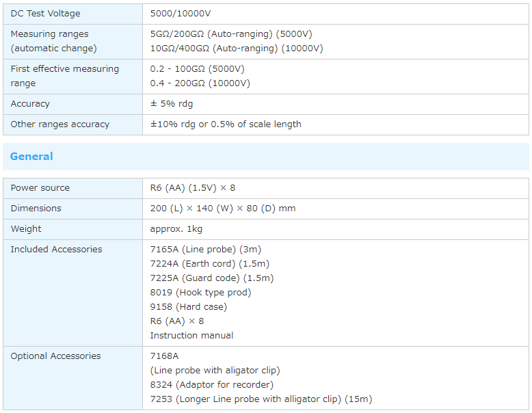Viewport: 532px width, 413px height.
Task: Click the 8019 (Hook type prod) entry
Action: coord(200,293)
